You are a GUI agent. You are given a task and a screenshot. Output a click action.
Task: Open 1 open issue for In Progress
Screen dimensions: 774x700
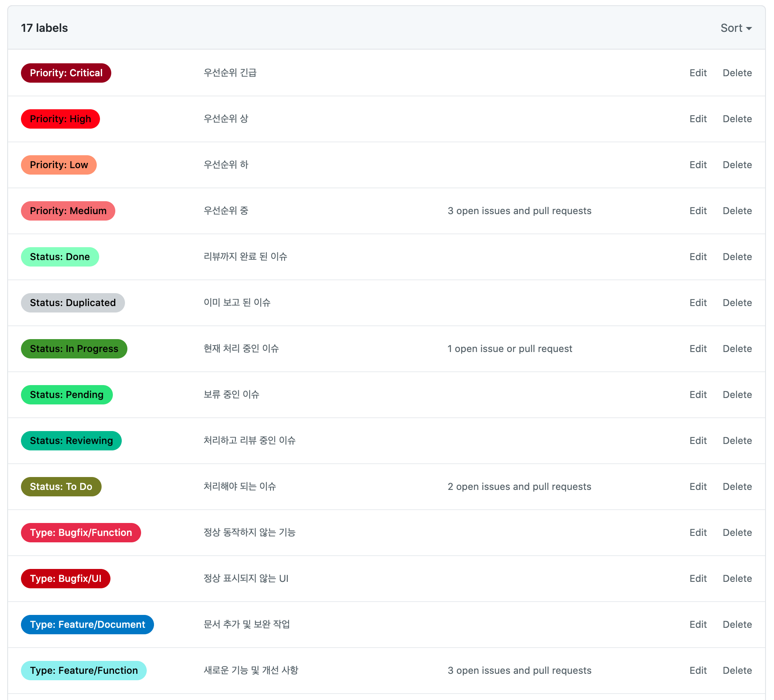click(510, 349)
